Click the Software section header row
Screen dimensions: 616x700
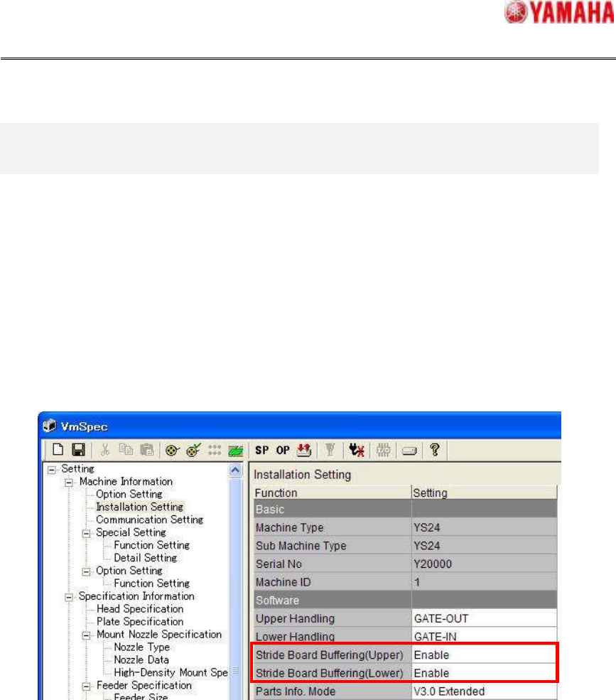[x=405, y=600]
